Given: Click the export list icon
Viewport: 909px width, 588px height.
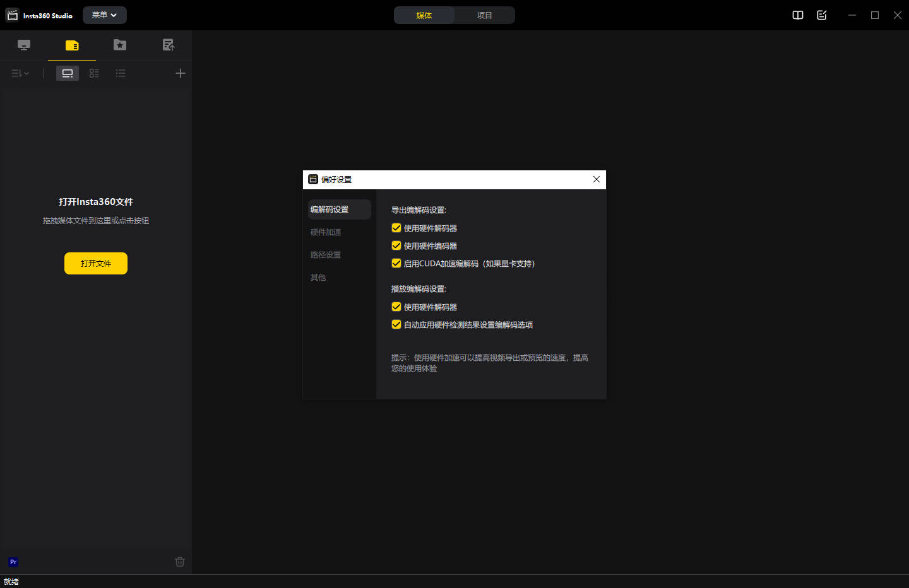Looking at the screenshot, I should point(168,45).
